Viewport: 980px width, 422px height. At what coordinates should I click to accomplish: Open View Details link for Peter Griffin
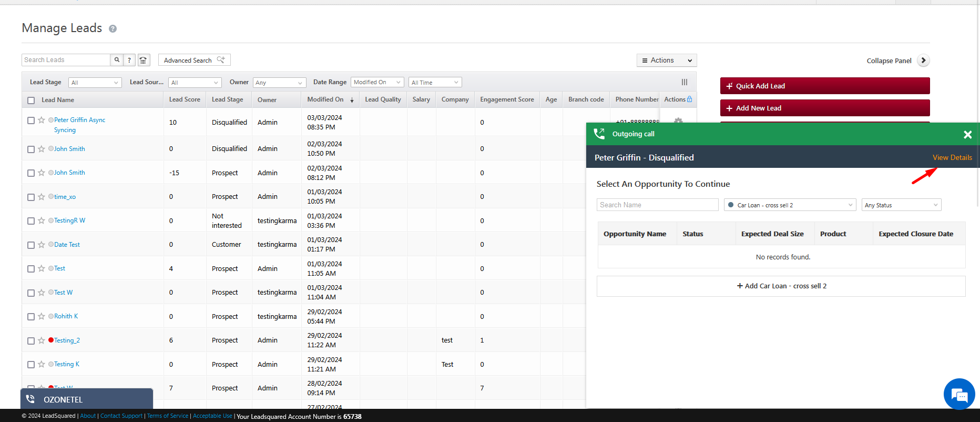pyautogui.click(x=952, y=157)
